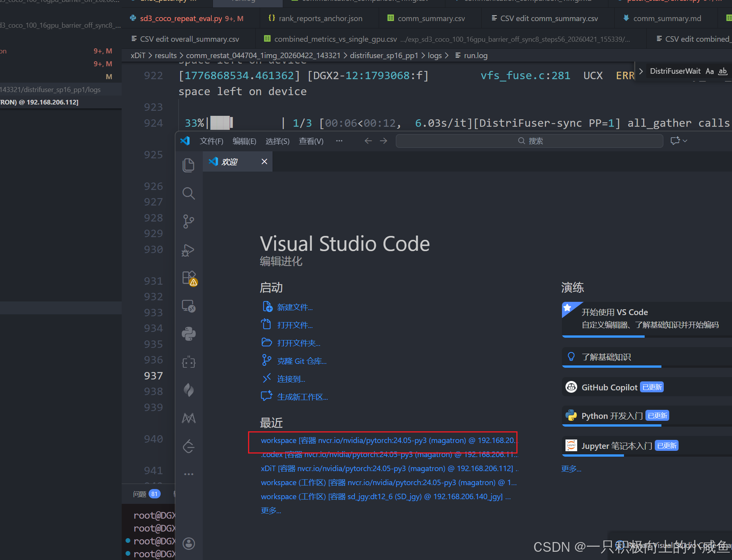Switch to CSV edit comm_summary.csv tab

[548, 18]
